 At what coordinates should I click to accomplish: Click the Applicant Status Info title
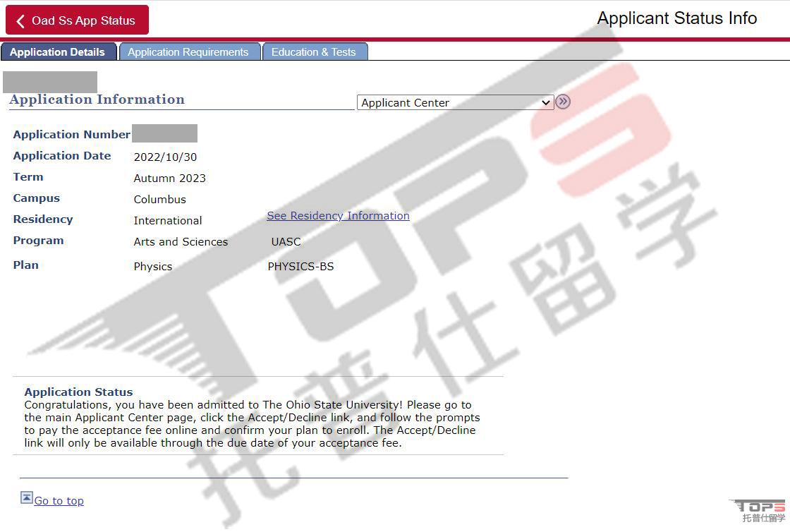tap(677, 18)
